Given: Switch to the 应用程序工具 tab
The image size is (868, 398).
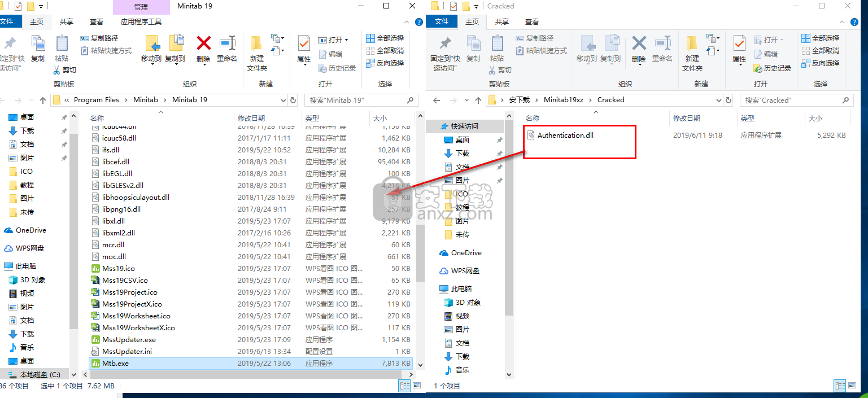Looking at the screenshot, I should [141, 22].
